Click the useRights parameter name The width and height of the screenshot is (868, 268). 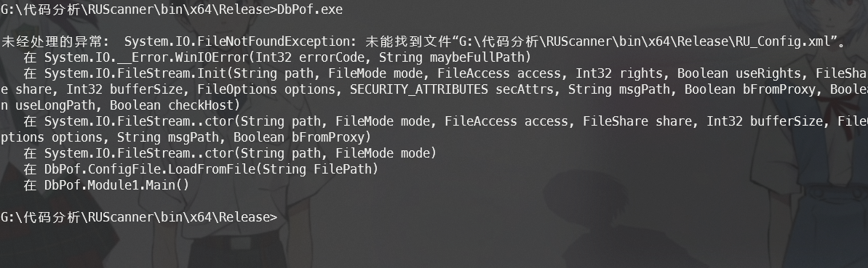coord(768,73)
